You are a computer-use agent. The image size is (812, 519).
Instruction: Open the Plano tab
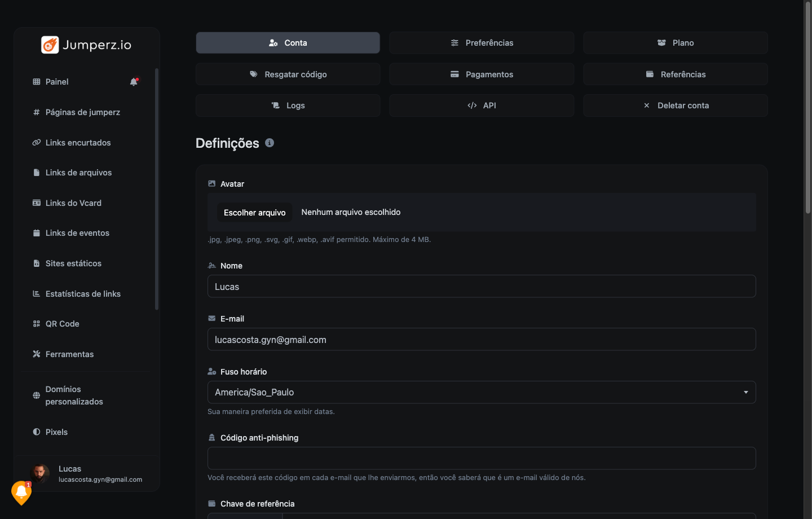click(676, 43)
